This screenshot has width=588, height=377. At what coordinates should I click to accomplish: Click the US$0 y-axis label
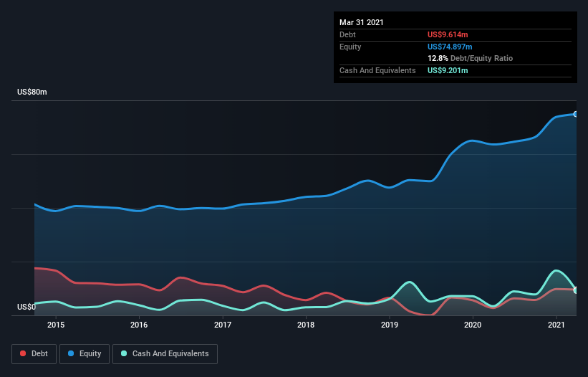tap(26, 307)
